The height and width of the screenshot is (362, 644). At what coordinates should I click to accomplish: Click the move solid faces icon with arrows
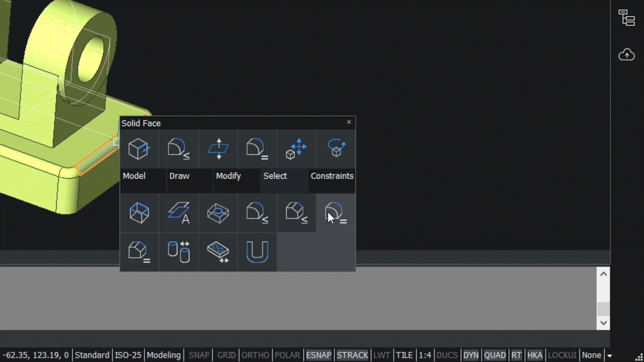click(x=296, y=149)
